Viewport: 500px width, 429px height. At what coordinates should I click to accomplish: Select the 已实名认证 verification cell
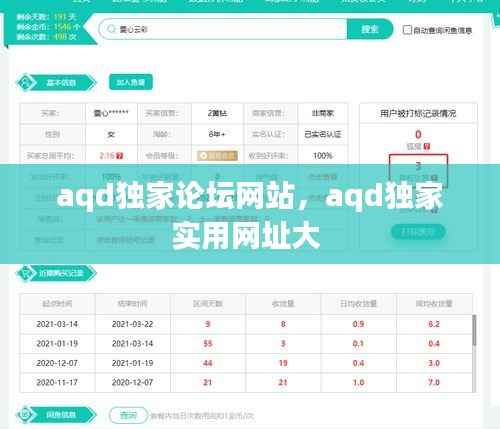click(323, 134)
